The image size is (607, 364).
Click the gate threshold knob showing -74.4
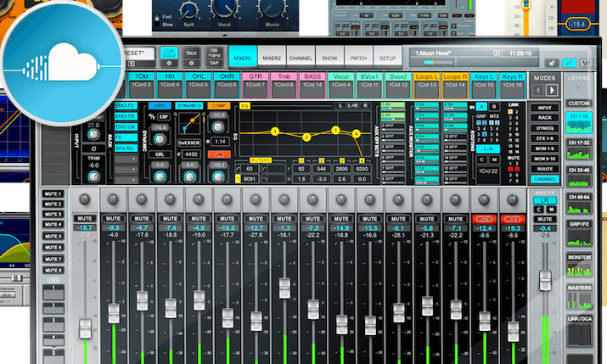[160, 139]
